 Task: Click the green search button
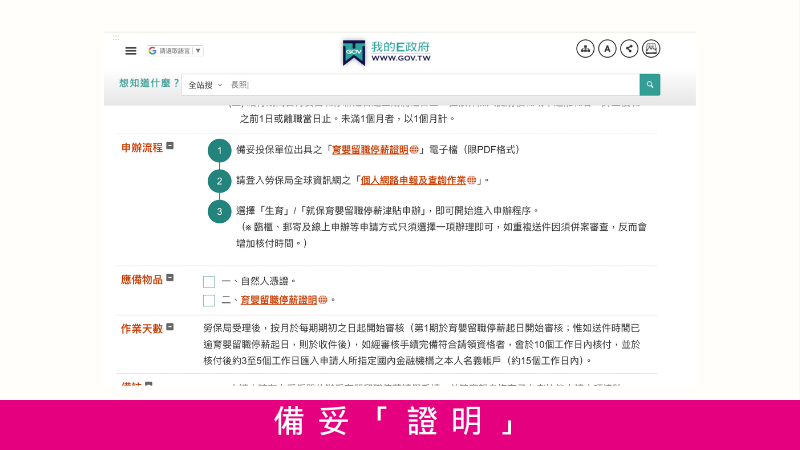coord(649,85)
